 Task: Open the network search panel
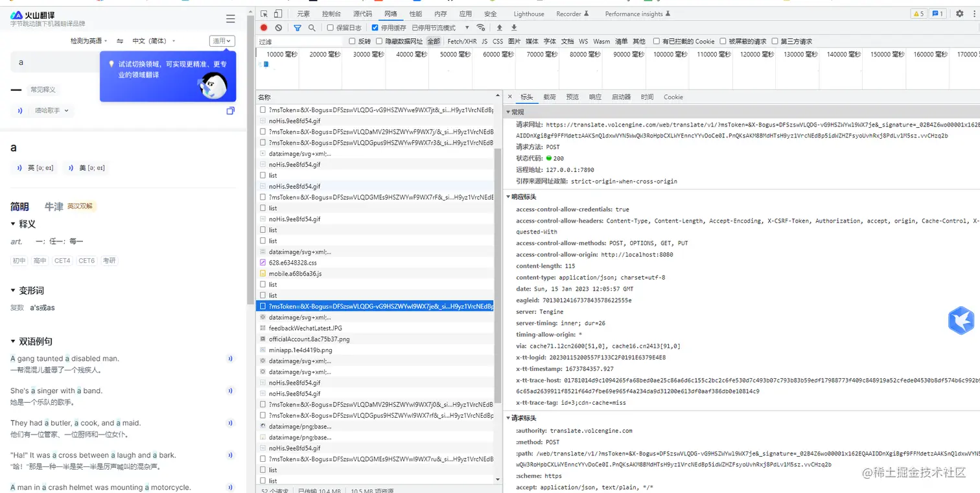(312, 28)
